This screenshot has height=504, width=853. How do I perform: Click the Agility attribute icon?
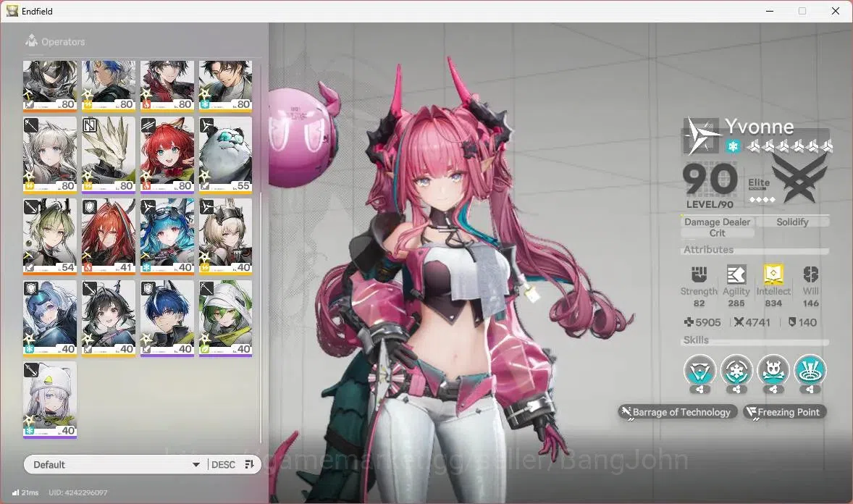(x=736, y=274)
